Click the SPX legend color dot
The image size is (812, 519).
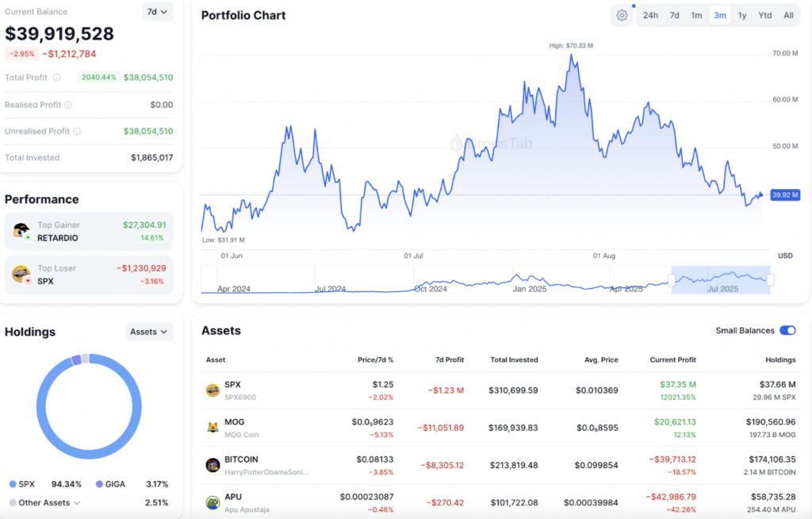(13, 484)
